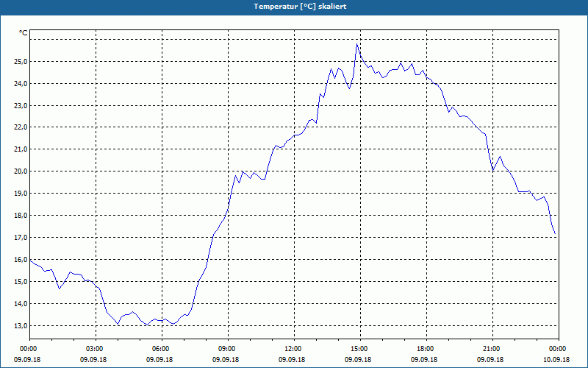This screenshot has width=588, height=368.
Task: Click the highest peak of the blue temperature curve
Action: [x=356, y=44]
